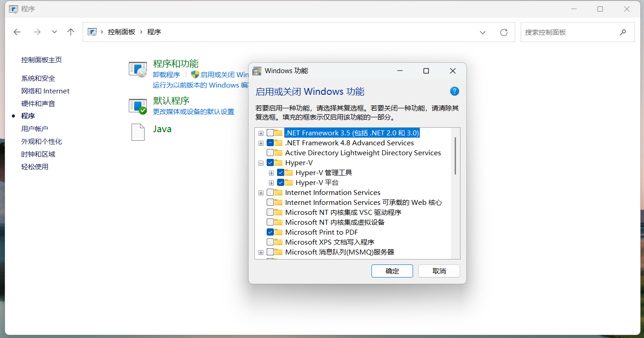644x338 pixels.
Task: Check the .NET Framework 3.5 checkbox
Action: [270, 133]
